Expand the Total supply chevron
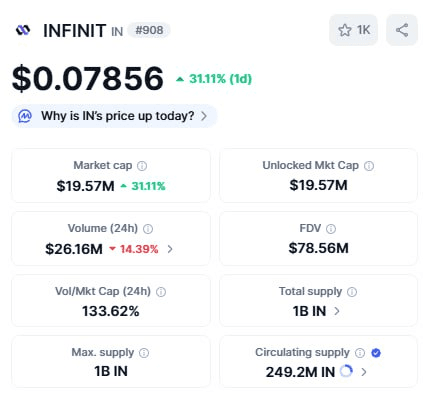Viewport: 423px width, 393px height. pyautogui.click(x=337, y=311)
